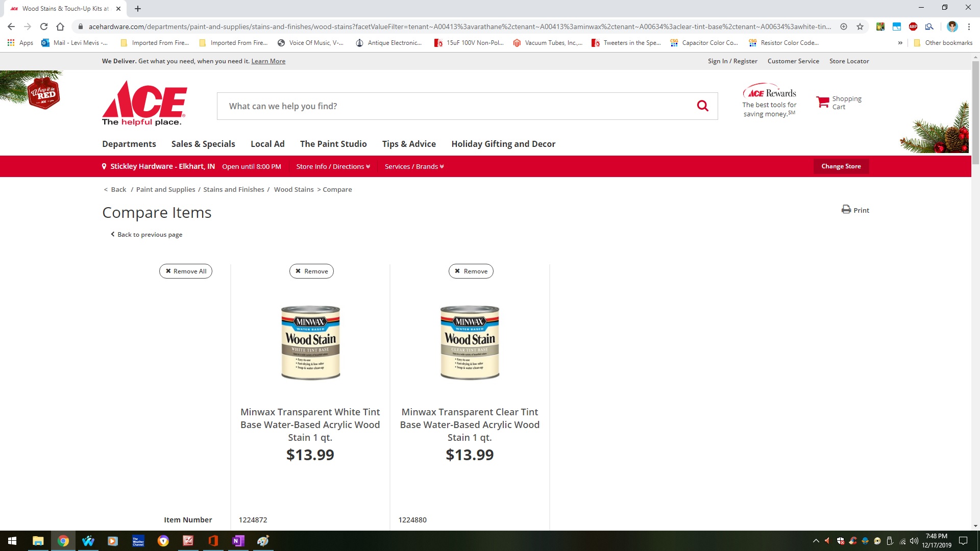Click Sign In / Register
The width and height of the screenshot is (980, 551).
point(732,61)
